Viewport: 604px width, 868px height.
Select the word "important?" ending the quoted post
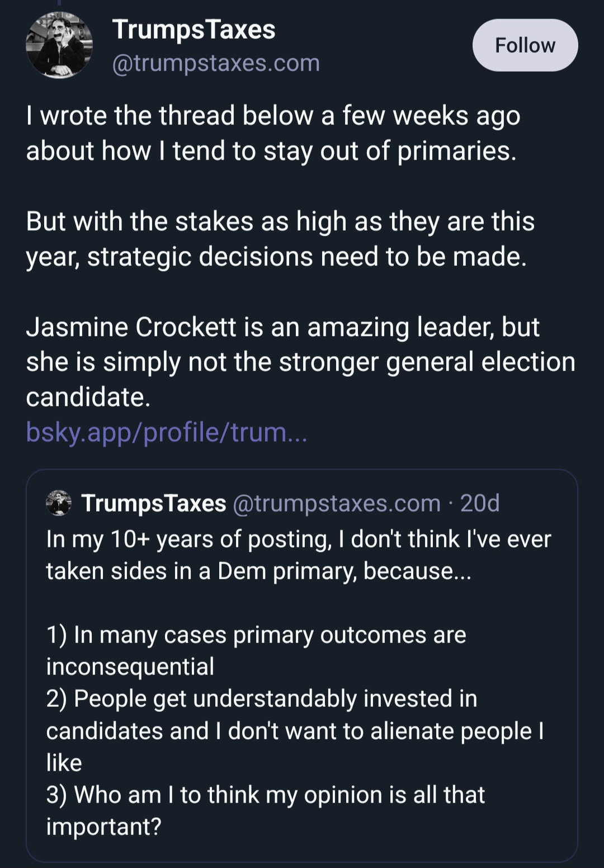[x=103, y=827]
